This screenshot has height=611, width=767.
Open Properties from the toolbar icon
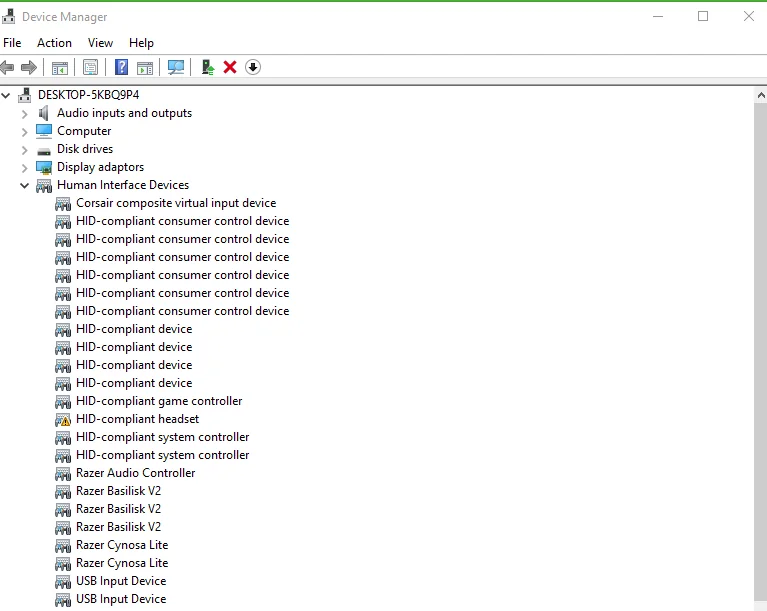[x=90, y=68]
